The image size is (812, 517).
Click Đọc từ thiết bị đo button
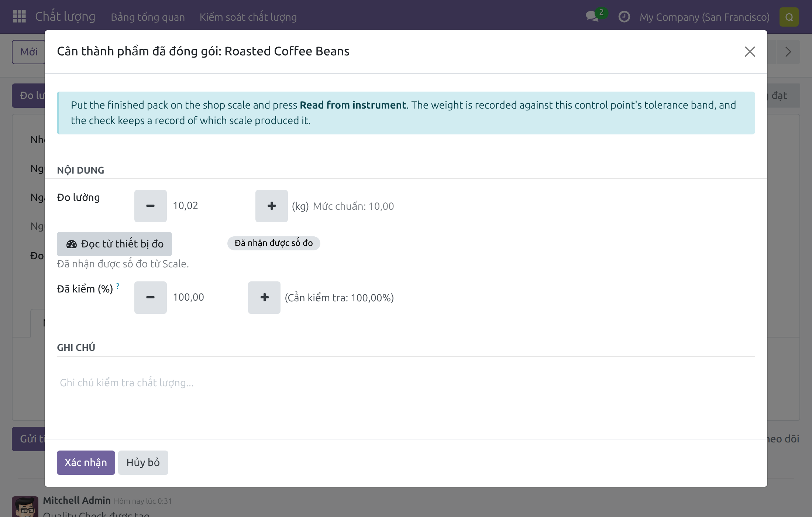114,244
